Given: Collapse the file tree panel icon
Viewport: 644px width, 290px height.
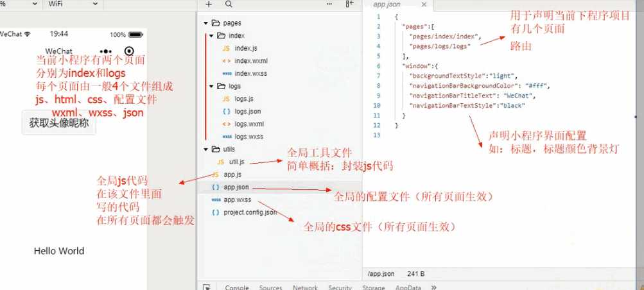Looking at the screenshot, I should 349,4.
